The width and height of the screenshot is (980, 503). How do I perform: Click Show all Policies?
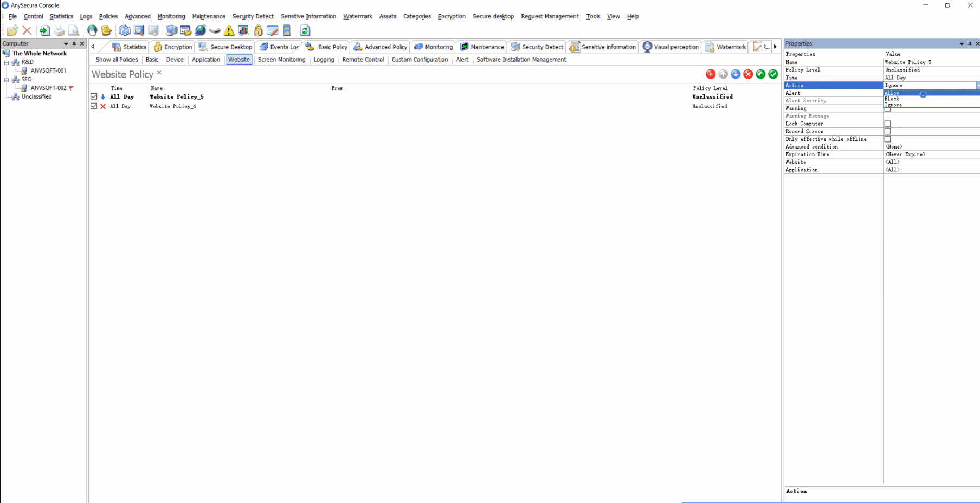[x=116, y=60]
